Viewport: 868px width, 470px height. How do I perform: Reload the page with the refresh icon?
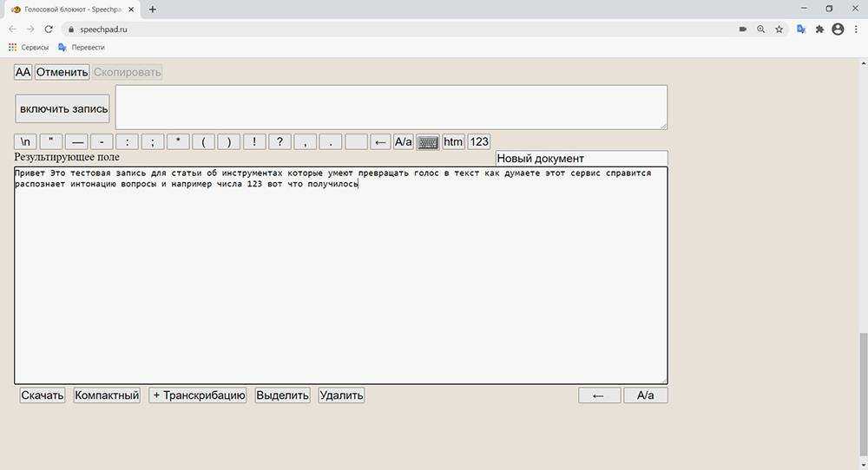click(49, 29)
